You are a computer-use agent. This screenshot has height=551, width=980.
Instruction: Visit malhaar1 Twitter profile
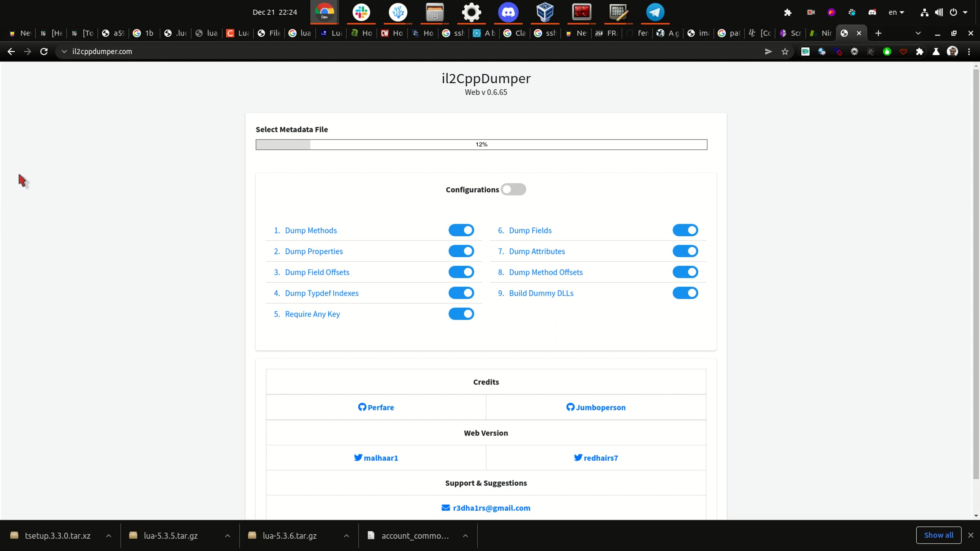tap(376, 458)
